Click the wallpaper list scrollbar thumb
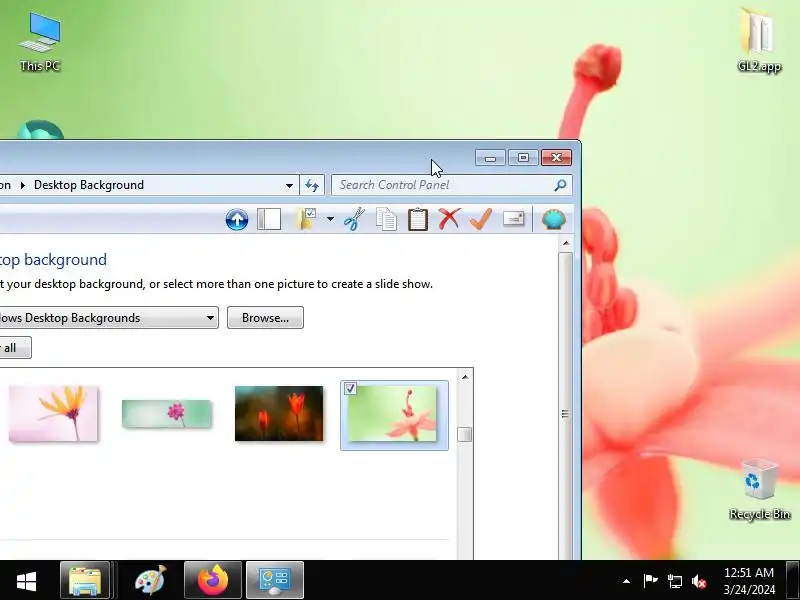Screen dimensions: 800x600 pos(465,434)
